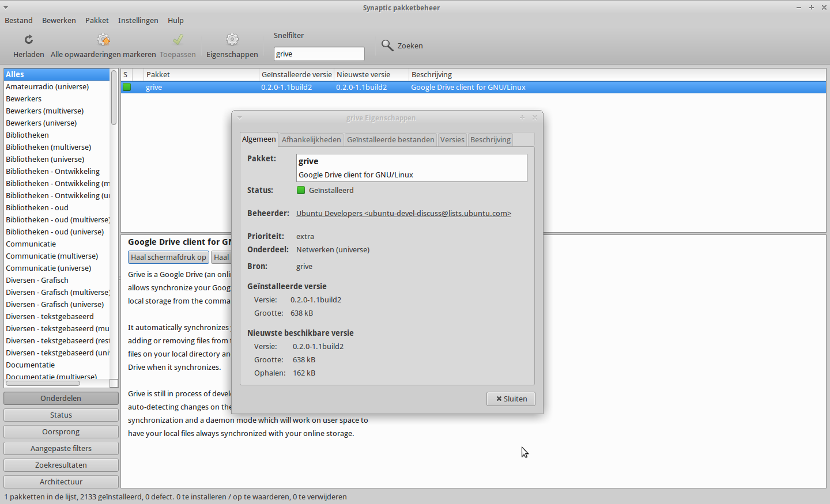830x504 pixels.
Task: Select Bibliotheken - oud (universe) category
Action: point(56,232)
